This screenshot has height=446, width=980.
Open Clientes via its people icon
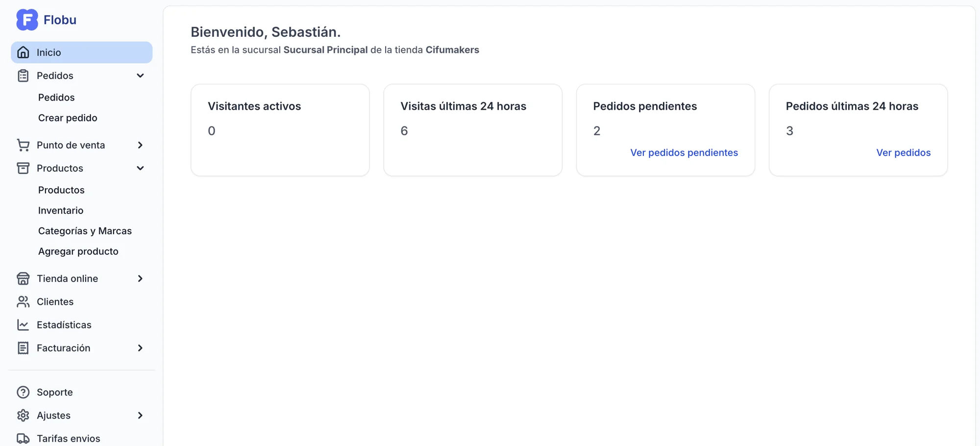tap(23, 302)
